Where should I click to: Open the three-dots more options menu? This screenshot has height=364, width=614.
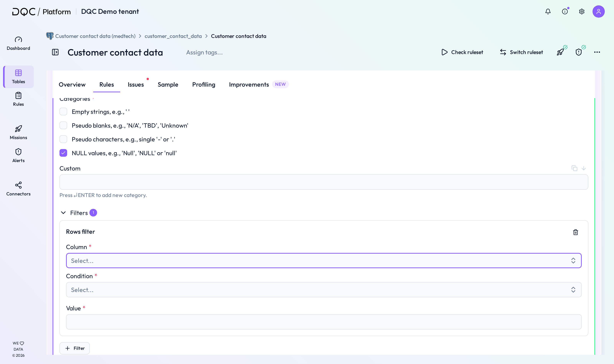(x=597, y=52)
